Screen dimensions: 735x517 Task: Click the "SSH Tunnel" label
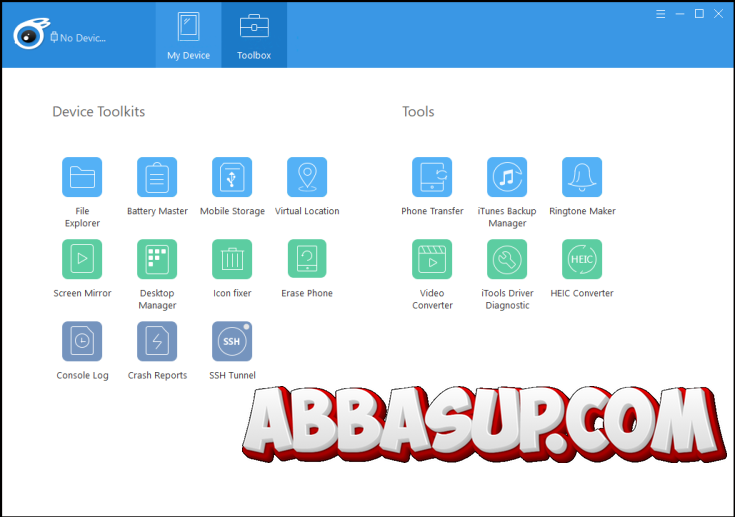[232, 375]
